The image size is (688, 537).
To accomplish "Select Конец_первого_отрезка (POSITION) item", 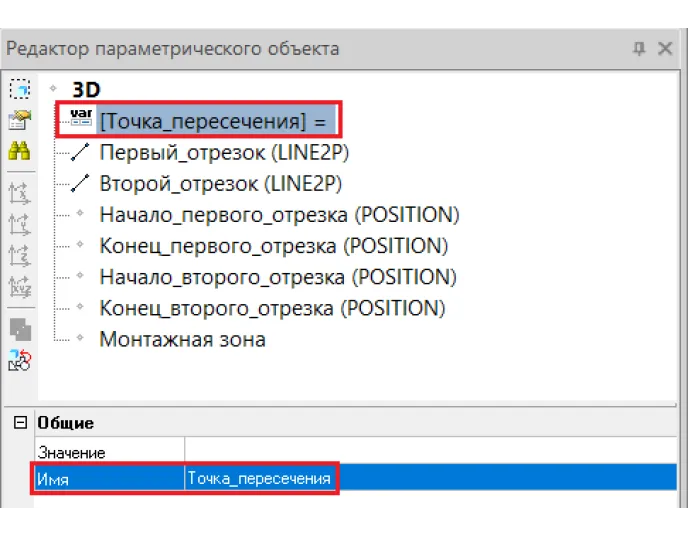I will tap(274, 246).
